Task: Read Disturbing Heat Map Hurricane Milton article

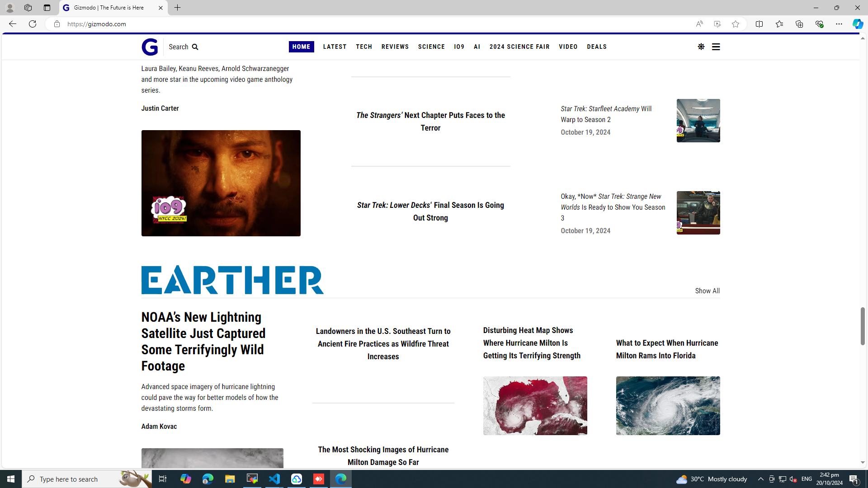Action: 532,343
